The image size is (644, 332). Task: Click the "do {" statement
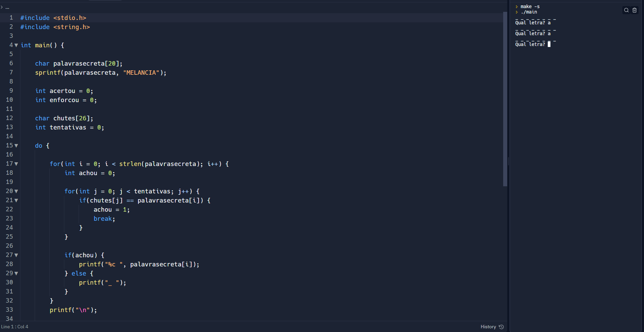click(42, 146)
